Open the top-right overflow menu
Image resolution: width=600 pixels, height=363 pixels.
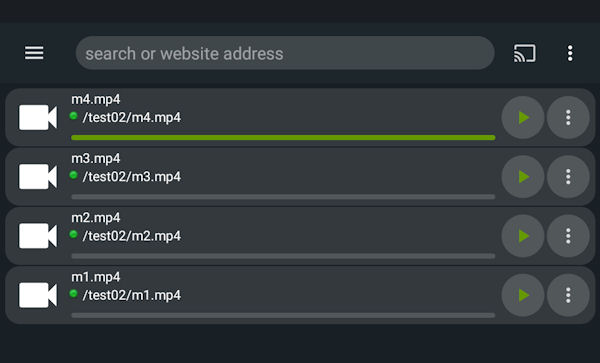point(570,53)
